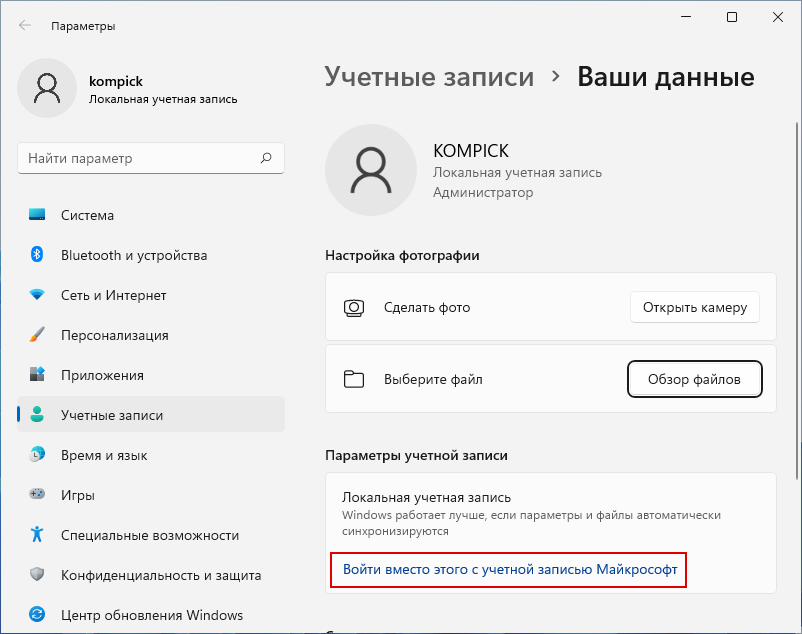This screenshot has height=634, width=802.
Task: Open the Система settings section
Action: (x=151, y=215)
